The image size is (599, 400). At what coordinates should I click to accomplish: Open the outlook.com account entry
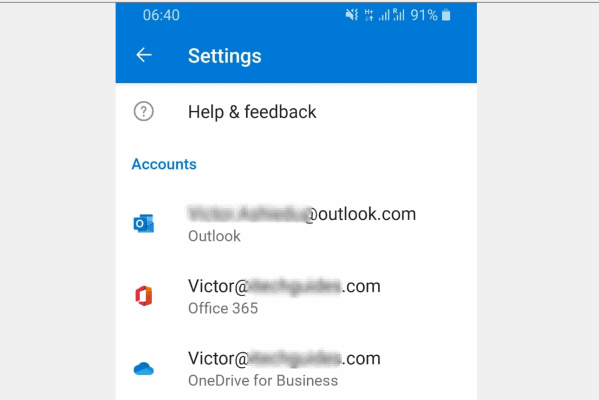pyautogui.click(x=296, y=224)
